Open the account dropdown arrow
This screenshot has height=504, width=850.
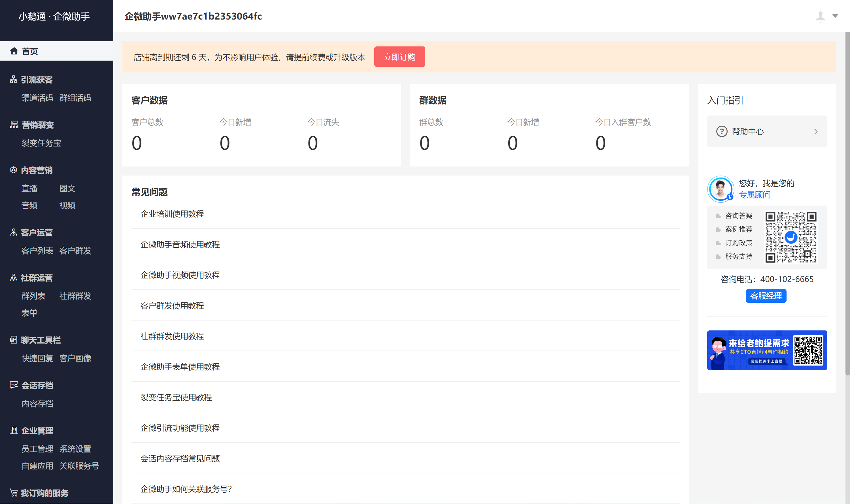[x=835, y=16]
